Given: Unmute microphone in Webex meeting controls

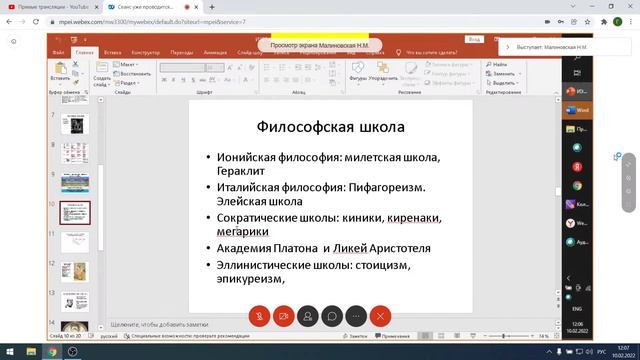Looking at the screenshot, I should (259, 316).
